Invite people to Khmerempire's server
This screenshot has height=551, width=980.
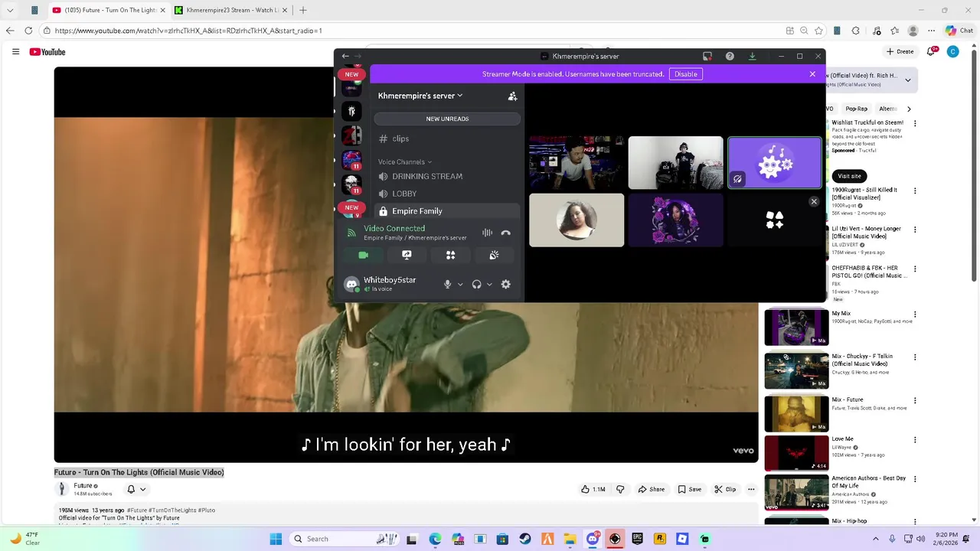click(512, 96)
